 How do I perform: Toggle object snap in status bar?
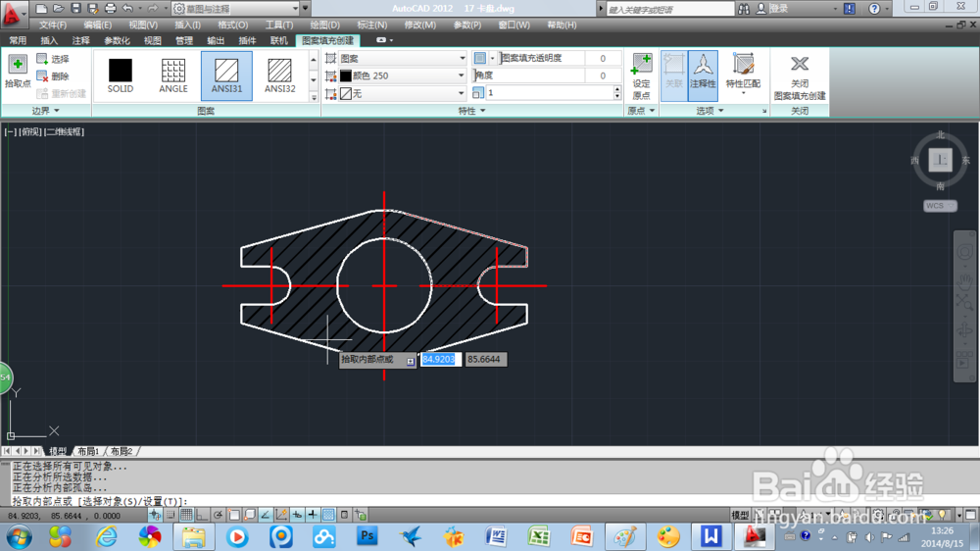[234, 515]
